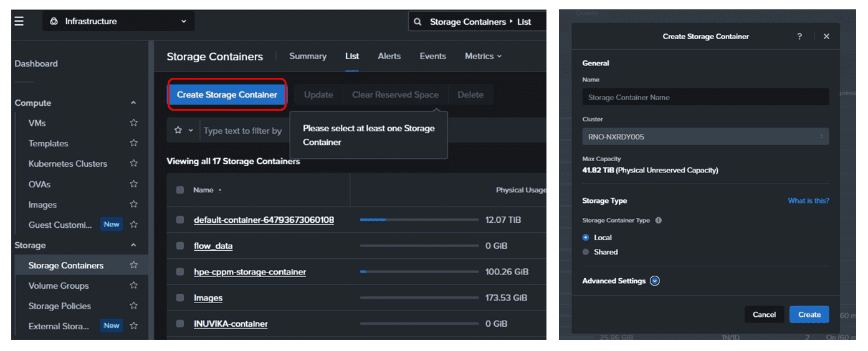The image size is (868, 351).
Task: Tick the select-all checkbox beside Name
Action: (x=180, y=190)
